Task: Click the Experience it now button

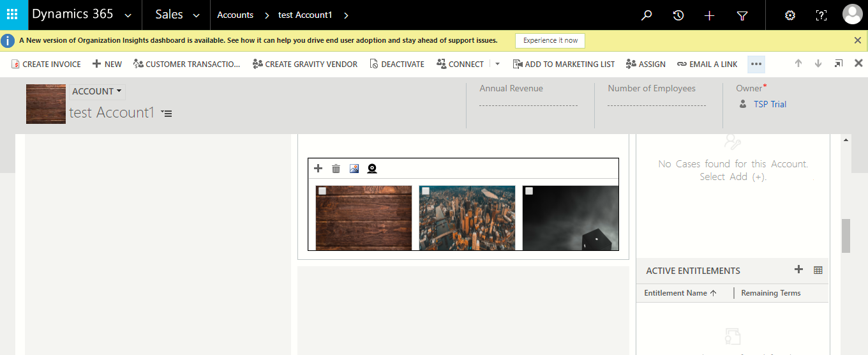Action: click(x=550, y=40)
